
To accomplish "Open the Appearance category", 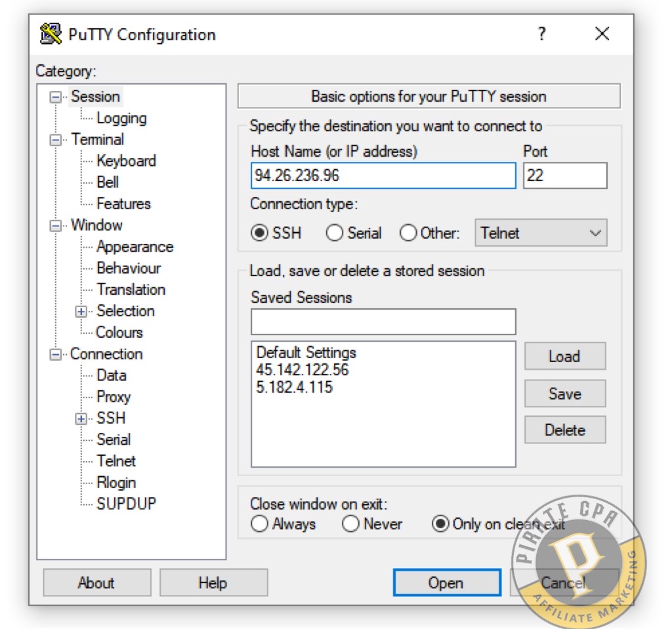I will [135, 247].
